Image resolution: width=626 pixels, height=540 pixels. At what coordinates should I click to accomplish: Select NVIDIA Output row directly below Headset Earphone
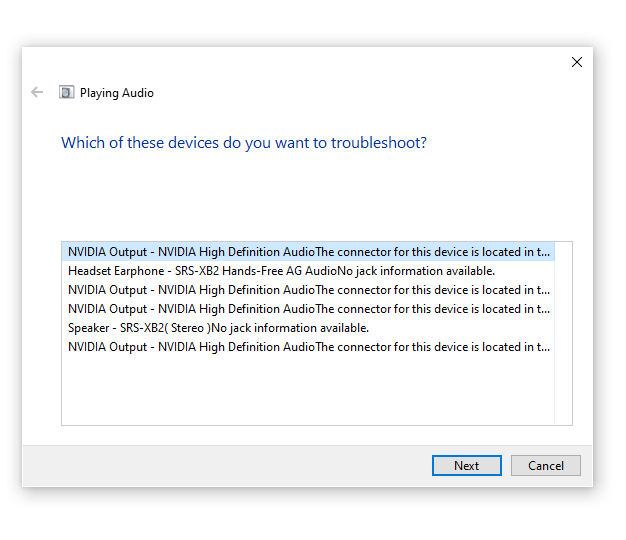tap(308, 290)
